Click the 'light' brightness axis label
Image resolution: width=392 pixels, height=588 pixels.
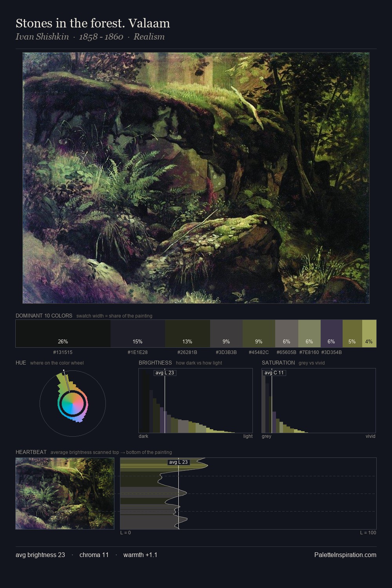click(248, 436)
